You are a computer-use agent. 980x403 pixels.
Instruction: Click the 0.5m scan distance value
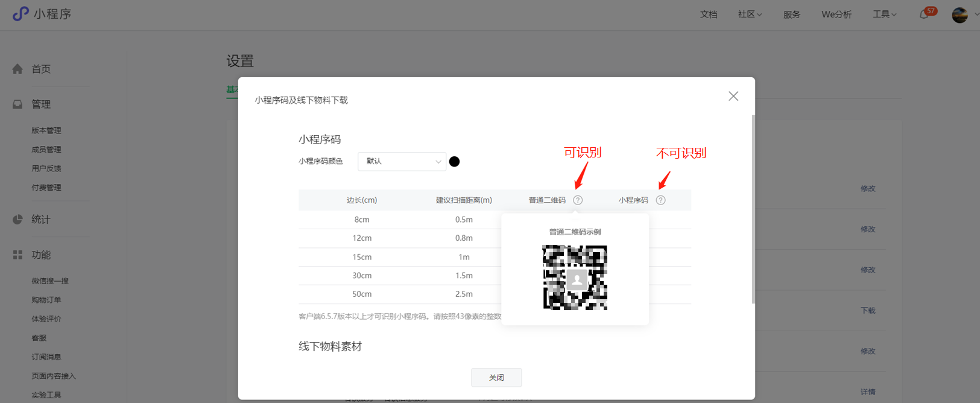(x=464, y=220)
